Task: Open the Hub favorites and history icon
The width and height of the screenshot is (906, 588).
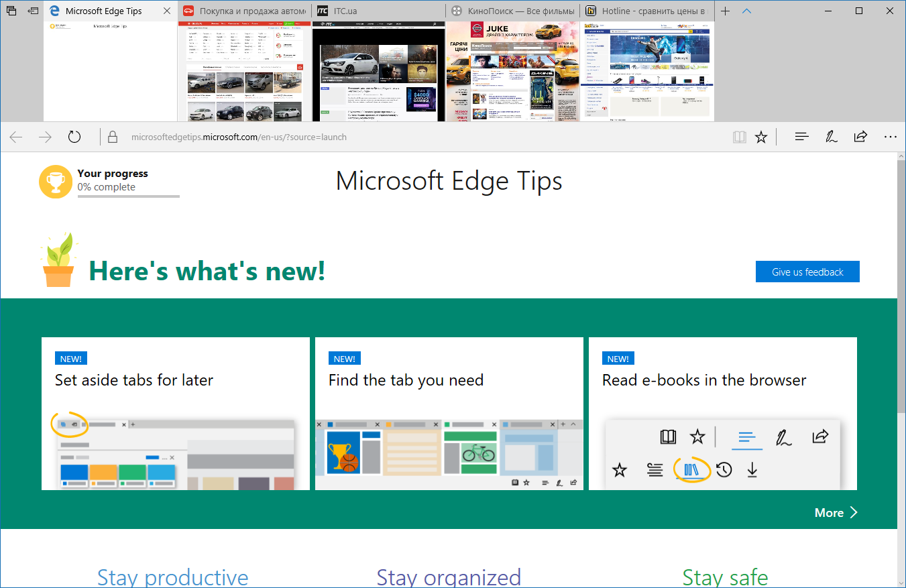Action: tap(801, 137)
